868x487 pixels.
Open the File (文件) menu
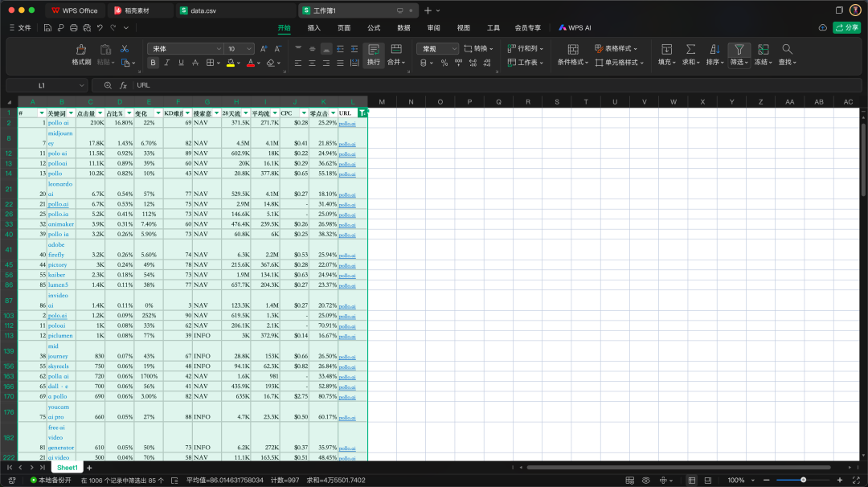(x=20, y=27)
